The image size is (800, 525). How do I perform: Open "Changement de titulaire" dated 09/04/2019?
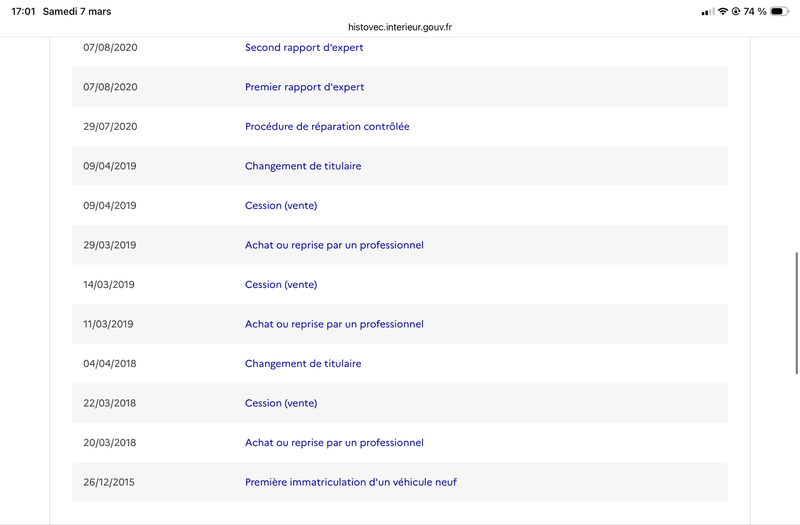pos(303,166)
